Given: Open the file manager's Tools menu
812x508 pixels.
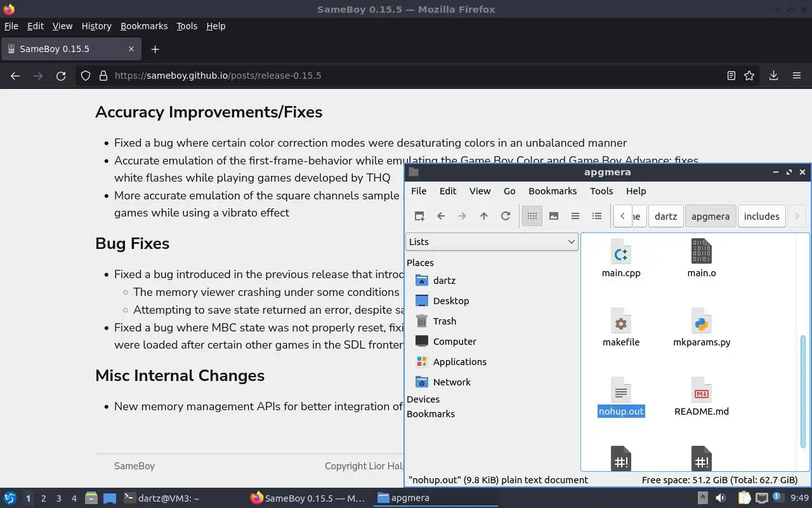Looking at the screenshot, I should click(x=601, y=191).
